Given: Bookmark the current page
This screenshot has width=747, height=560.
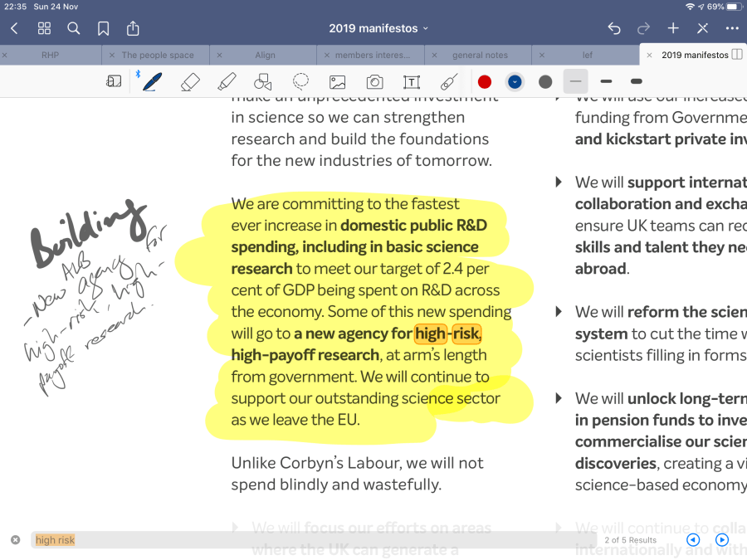Looking at the screenshot, I should (103, 28).
